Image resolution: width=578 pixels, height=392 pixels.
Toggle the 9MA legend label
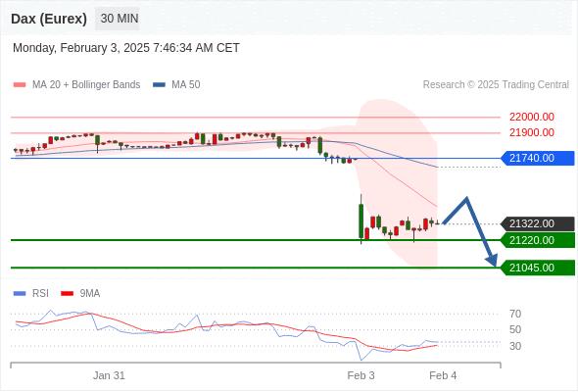pyautogui.click(x=90, y=294)
